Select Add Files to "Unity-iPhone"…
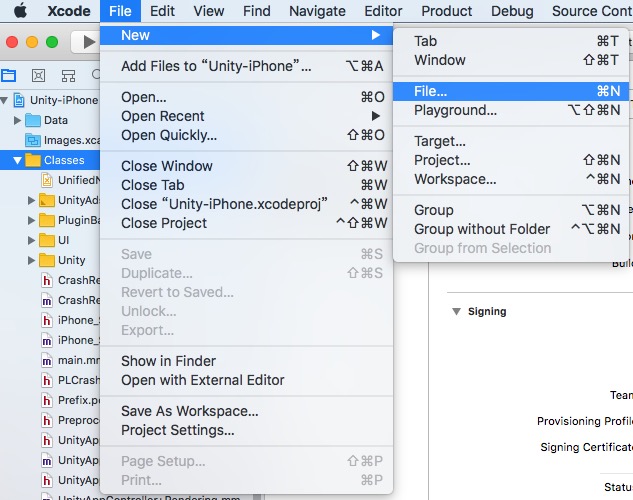This screenshot has height=500, width=633. [246, 66]
